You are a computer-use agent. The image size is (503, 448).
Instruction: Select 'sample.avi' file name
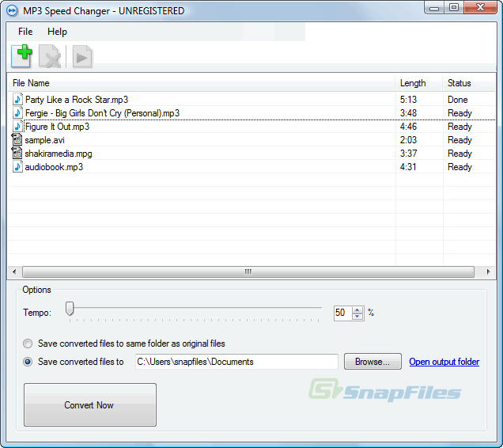(44, 140)
